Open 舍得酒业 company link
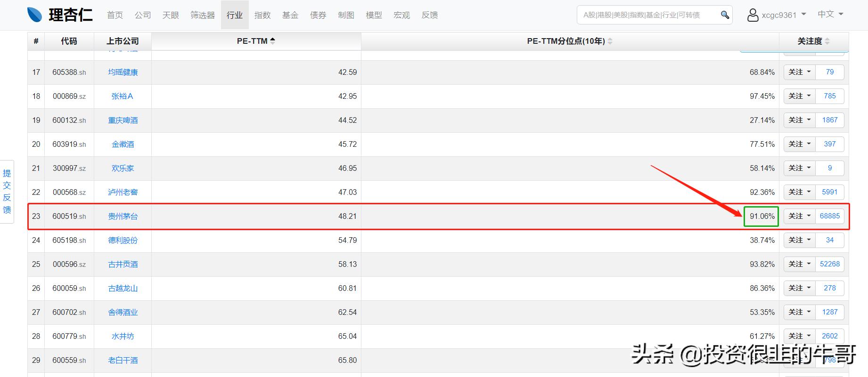This screenshot has height=377, width=868. 123,312
